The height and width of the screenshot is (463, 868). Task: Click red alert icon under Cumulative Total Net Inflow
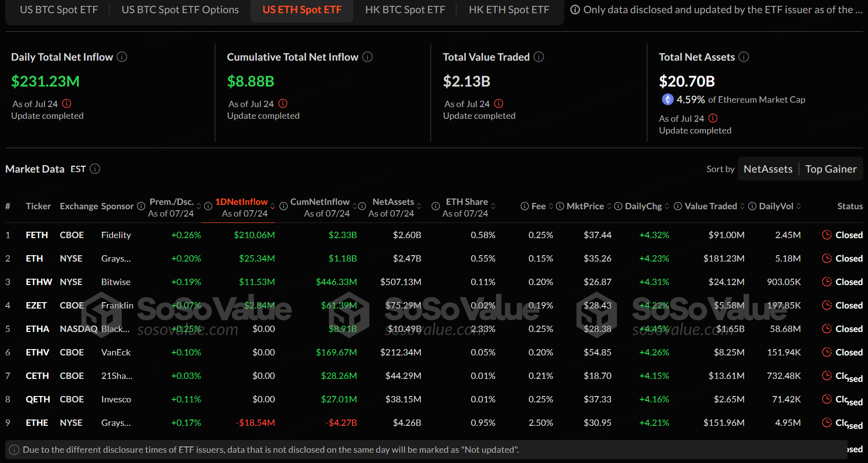pos(283,104)
